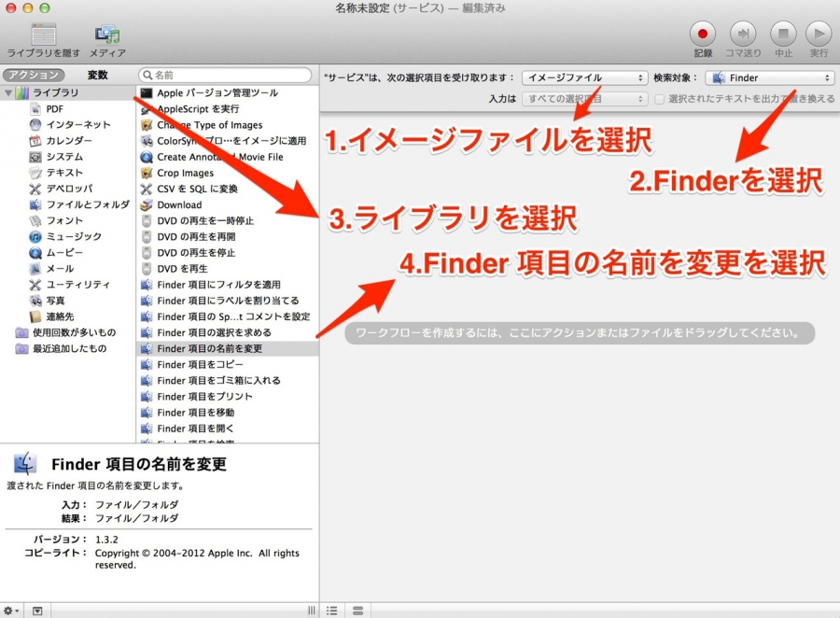Image resolution: width=840 pixels, height=618 pixels.
Task: Select Finder 項目を開く action
Action: click(228, 428)
